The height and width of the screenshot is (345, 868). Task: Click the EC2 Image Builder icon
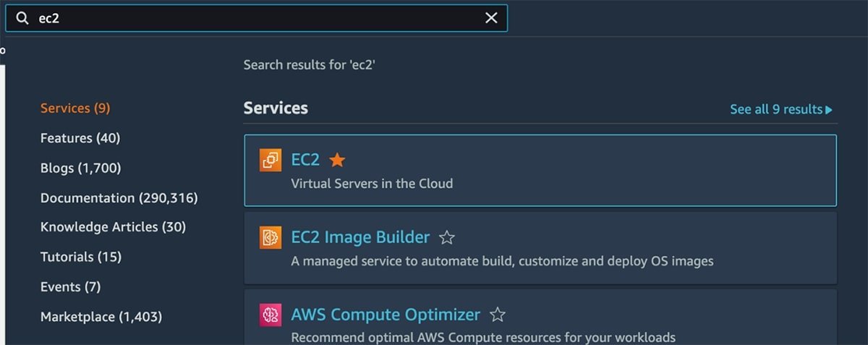pyautogui.click(x=271, y=237)
